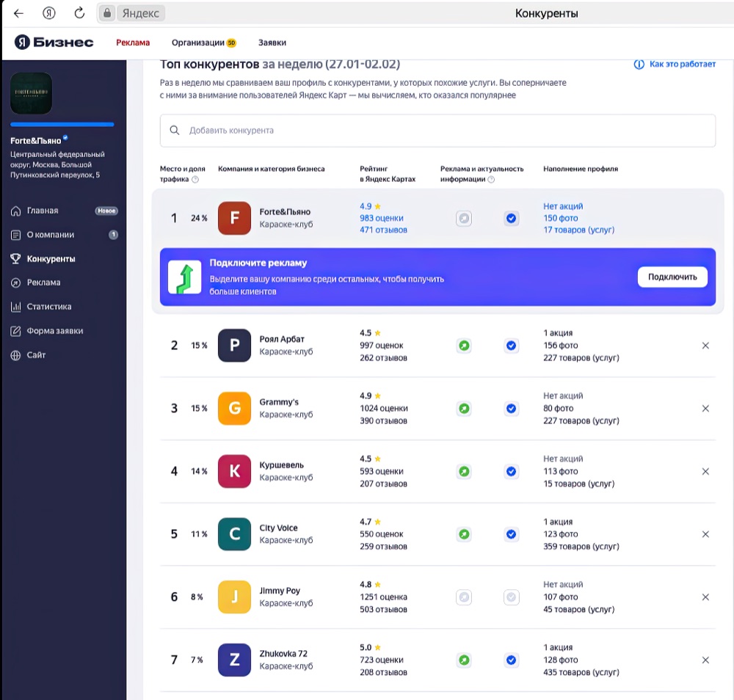Open the Реклама top menu item
This screenshot has width=734, height=700.
[x=133, y=43]
